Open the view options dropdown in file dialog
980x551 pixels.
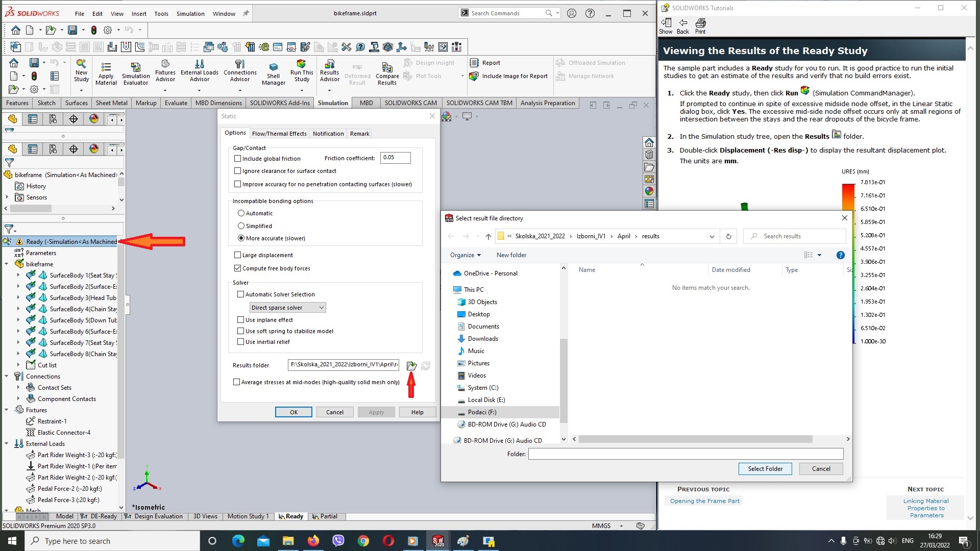(x=820, y=255)
